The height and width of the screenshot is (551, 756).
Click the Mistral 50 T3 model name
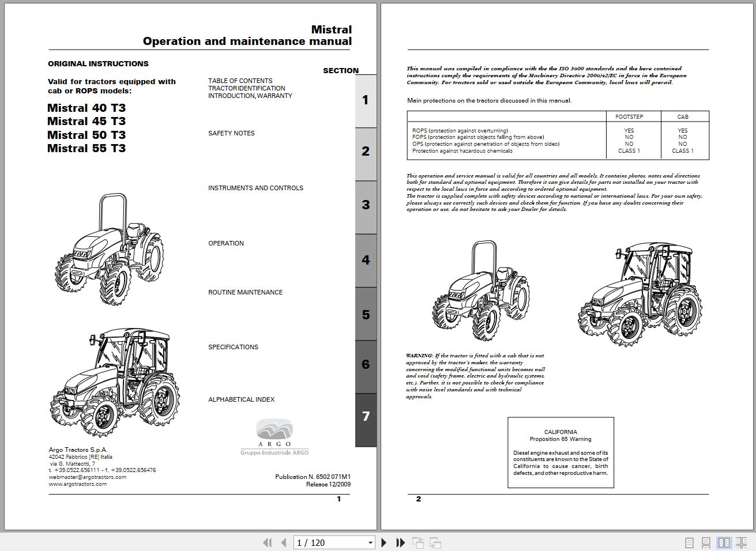pyautogui.click(x=86, y=135)
